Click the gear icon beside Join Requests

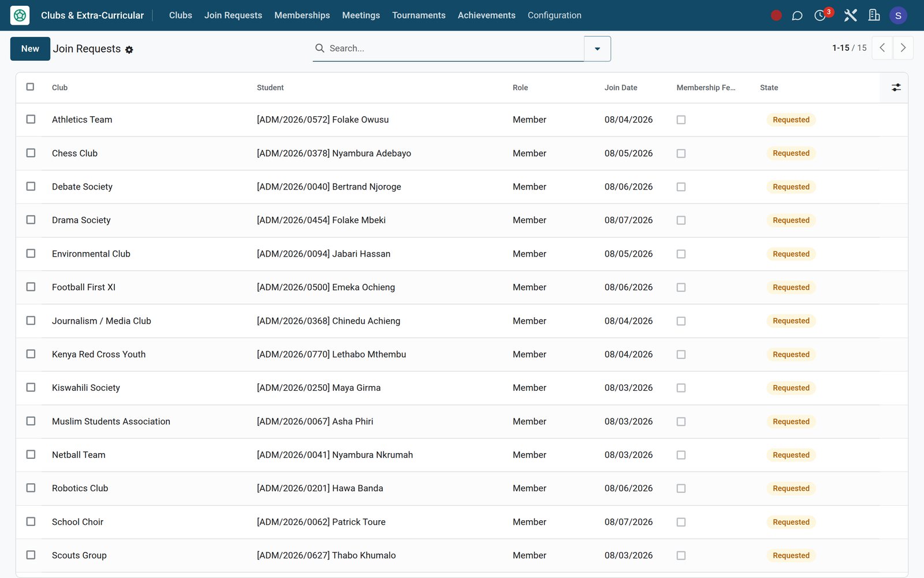tap(129, 50)
